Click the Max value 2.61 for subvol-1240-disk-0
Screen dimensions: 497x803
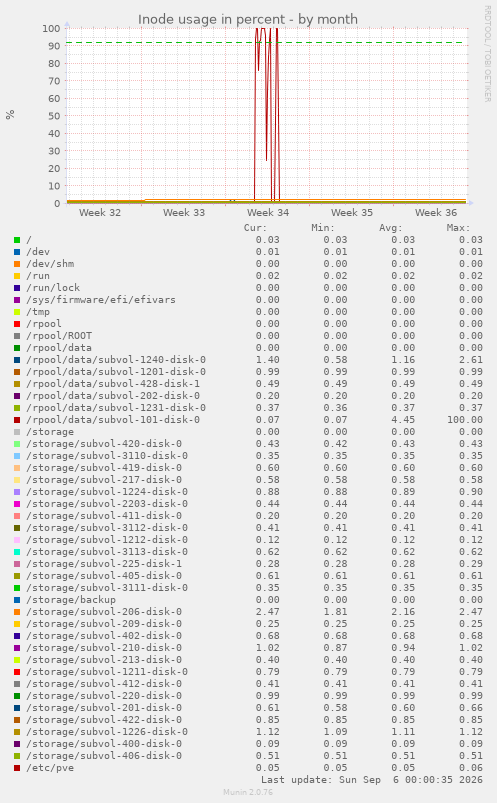471,360
